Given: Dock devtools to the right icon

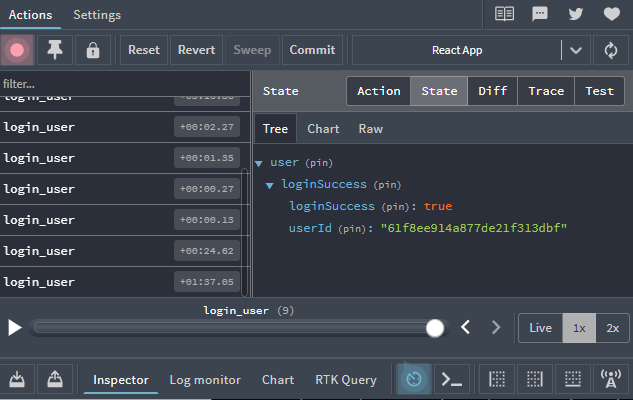Looking at the screenshot, I should click(535, 379).
